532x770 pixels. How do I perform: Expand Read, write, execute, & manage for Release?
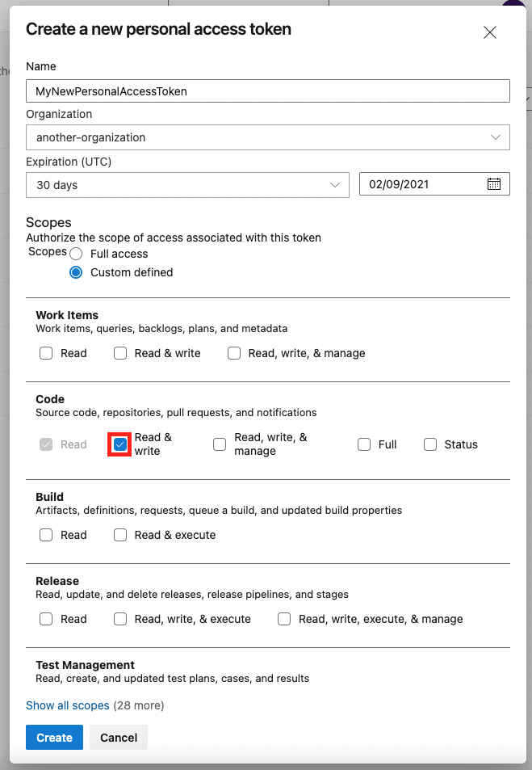point(283,619)
